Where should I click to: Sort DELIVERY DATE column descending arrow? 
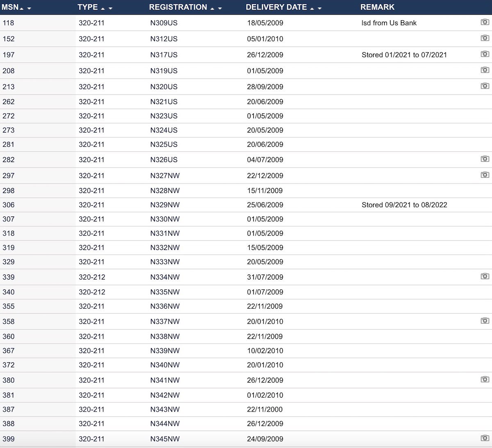click(x=319, y=9)
